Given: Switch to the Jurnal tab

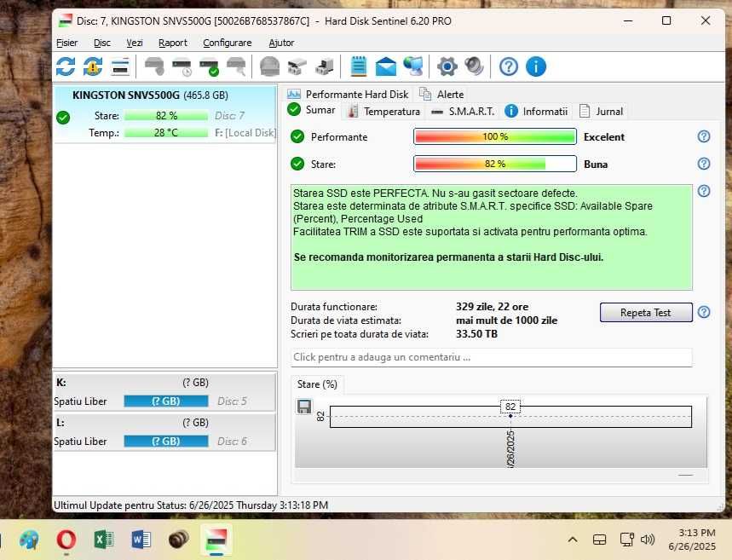Looking at the screenshot, I should 602,112.
